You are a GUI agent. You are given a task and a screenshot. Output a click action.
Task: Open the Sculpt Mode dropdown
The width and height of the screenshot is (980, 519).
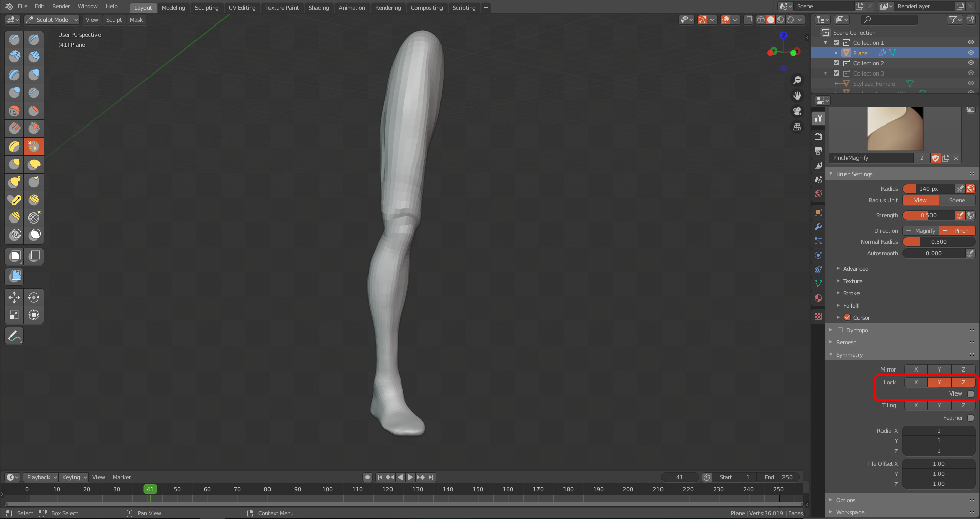tap(52, 20)
